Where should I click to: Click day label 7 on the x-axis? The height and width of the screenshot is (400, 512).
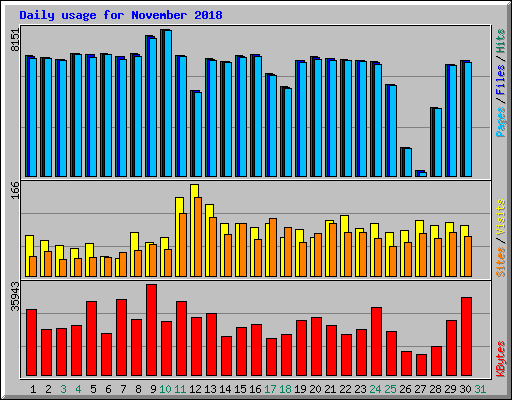(123, 389)
